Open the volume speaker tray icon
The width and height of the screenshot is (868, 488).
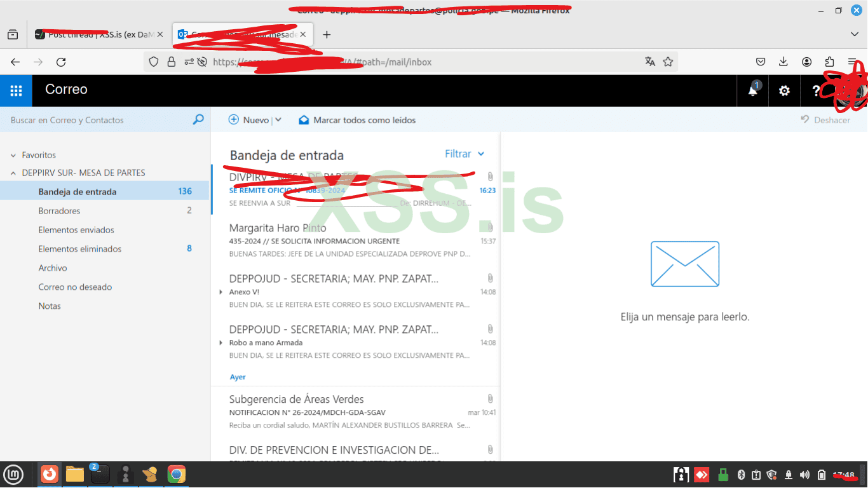tap(804, 475)
